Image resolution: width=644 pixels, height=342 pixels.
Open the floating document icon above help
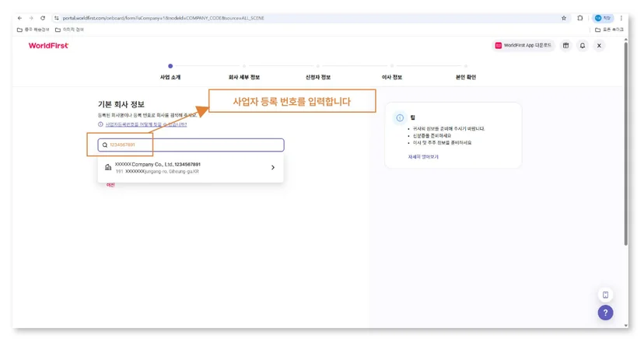tap(605, 295)
